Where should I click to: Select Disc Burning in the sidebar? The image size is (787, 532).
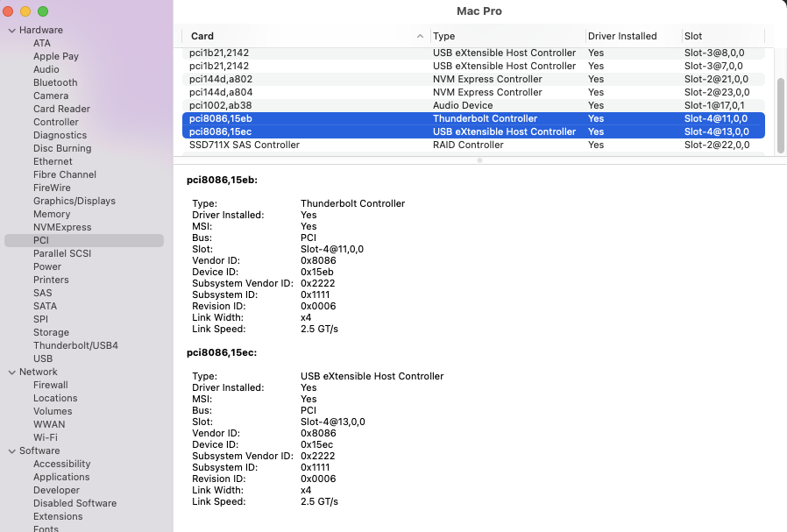(62, 148)
